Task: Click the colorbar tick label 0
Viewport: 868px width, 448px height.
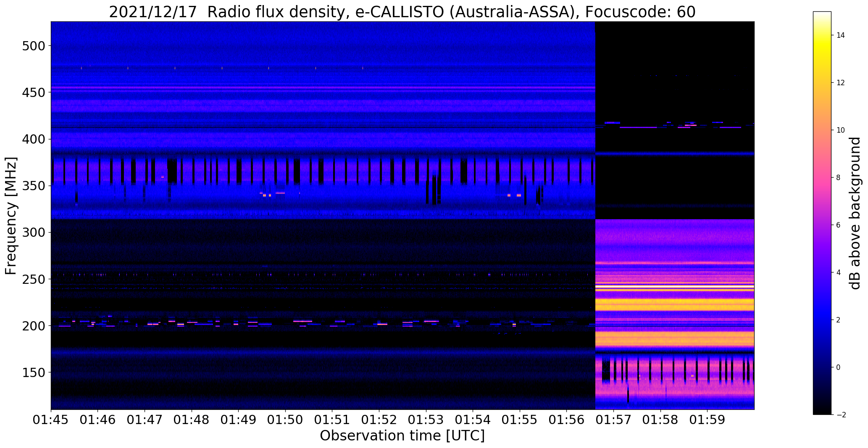Action: tap(839, 367)
